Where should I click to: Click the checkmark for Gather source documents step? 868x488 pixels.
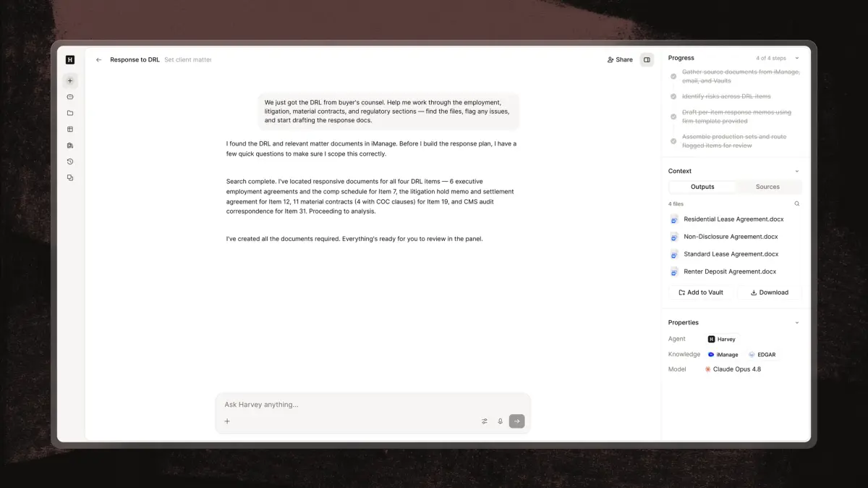click(x=673, y=76)
